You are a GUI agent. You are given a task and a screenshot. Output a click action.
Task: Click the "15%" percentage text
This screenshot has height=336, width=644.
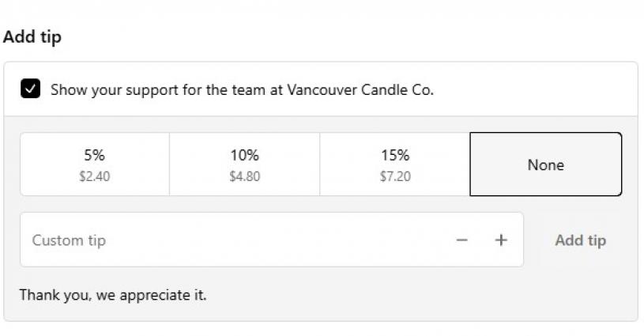point(394,155)
